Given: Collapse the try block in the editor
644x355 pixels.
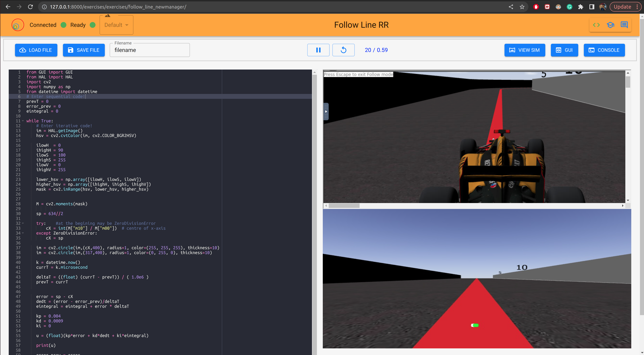Looking at the screenshot, I should coord(23,223).
